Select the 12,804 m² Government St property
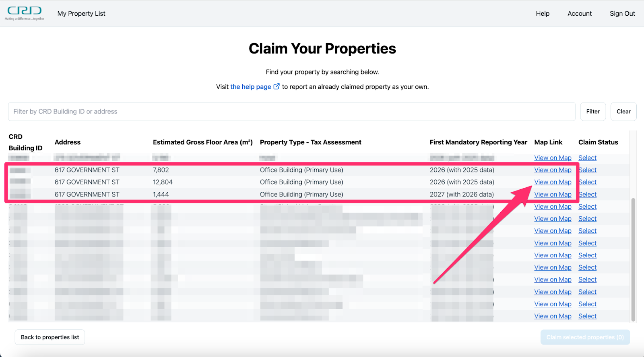 [588, 182]
